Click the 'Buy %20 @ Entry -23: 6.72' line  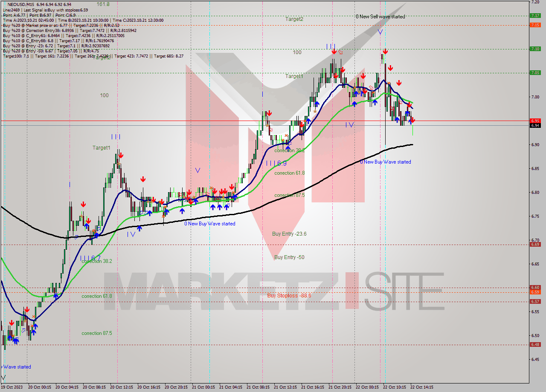pyautogui.click(x=56, y=46)
